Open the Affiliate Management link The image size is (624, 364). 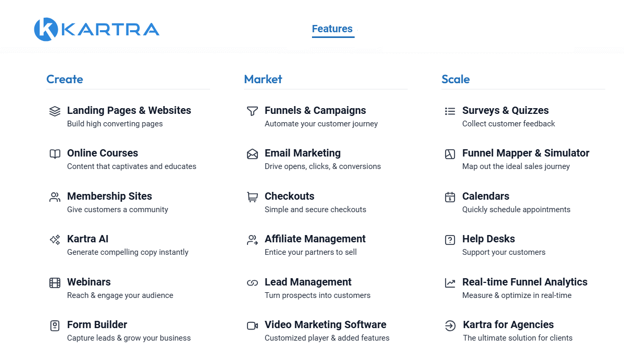315,239
